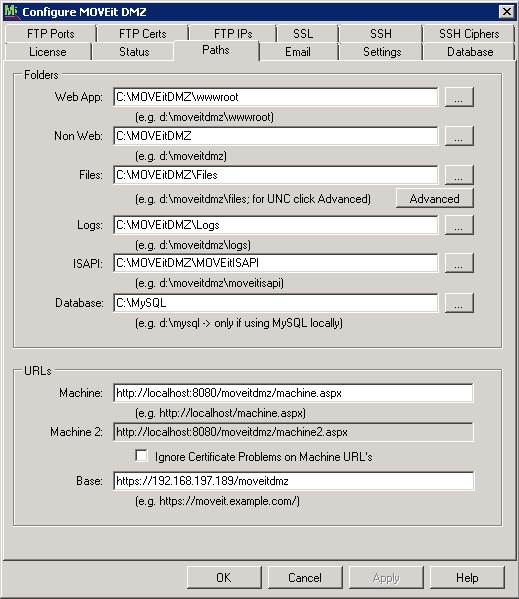The height and width of the screenshot is (599, 519).
Task: Click into the Machine URL field
Action: tap(293, 393)
